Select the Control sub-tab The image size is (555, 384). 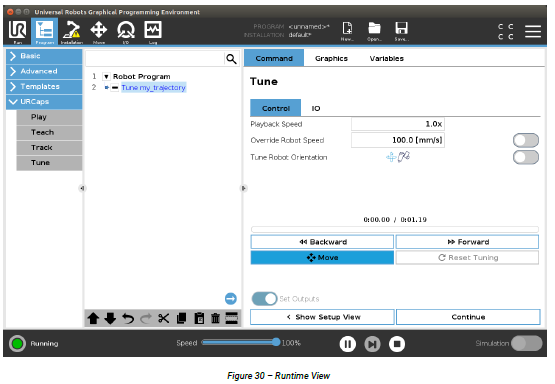click(x=276, y=108)
